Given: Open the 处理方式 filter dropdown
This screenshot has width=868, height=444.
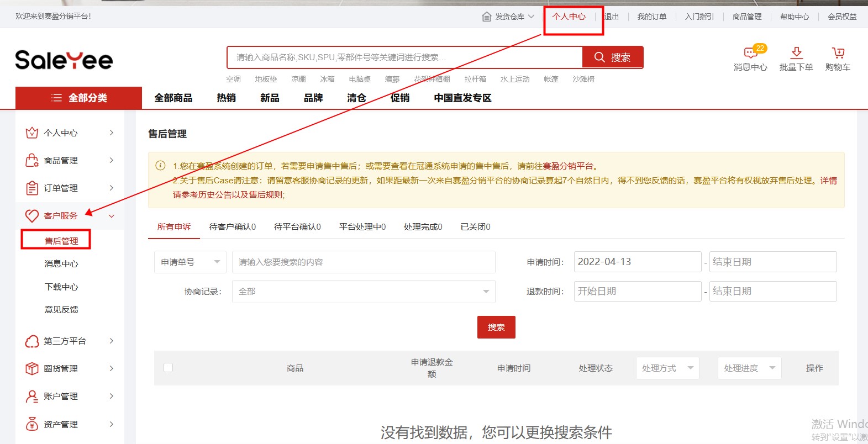Looking at the screenshot, I should tap(667, 368).
